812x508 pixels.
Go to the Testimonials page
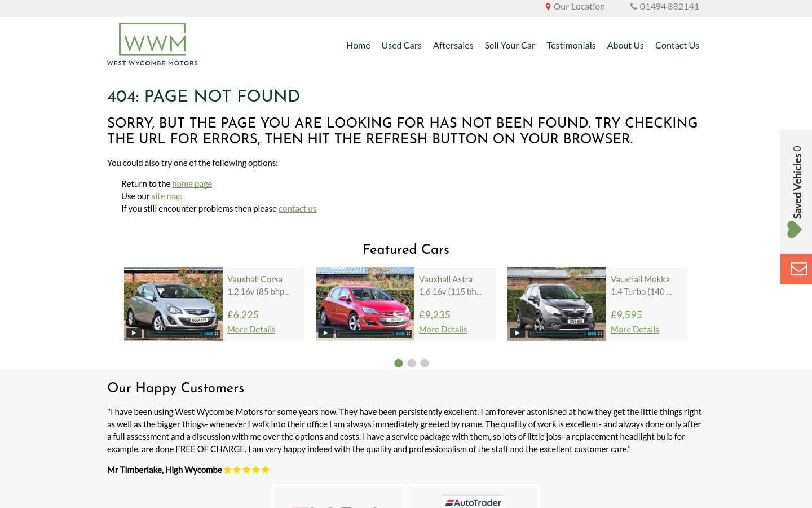[x=571, y=45]
